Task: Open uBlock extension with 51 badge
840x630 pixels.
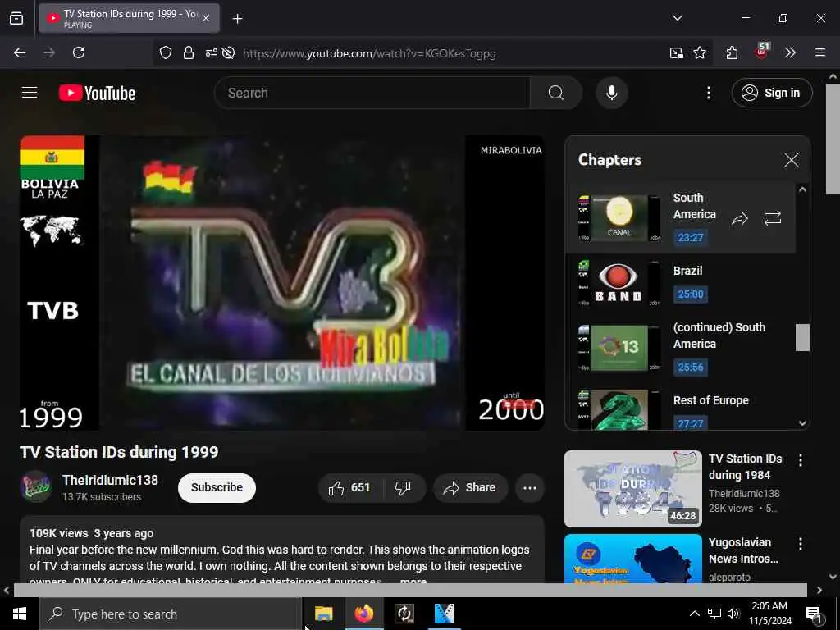Action: click(761, 52)
